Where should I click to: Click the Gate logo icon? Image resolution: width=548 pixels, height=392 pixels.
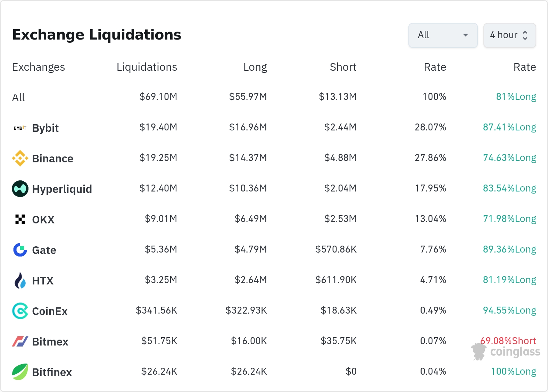[20, 250]
